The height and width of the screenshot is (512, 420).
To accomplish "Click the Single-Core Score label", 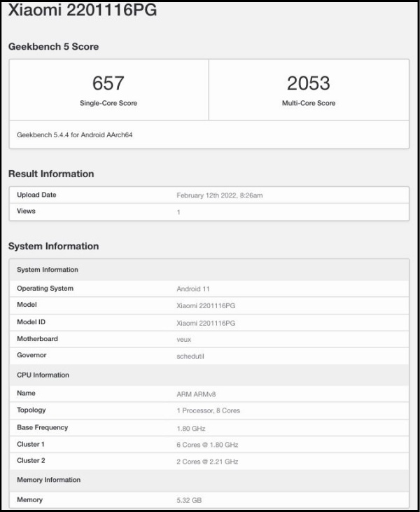I will [108, 103].
